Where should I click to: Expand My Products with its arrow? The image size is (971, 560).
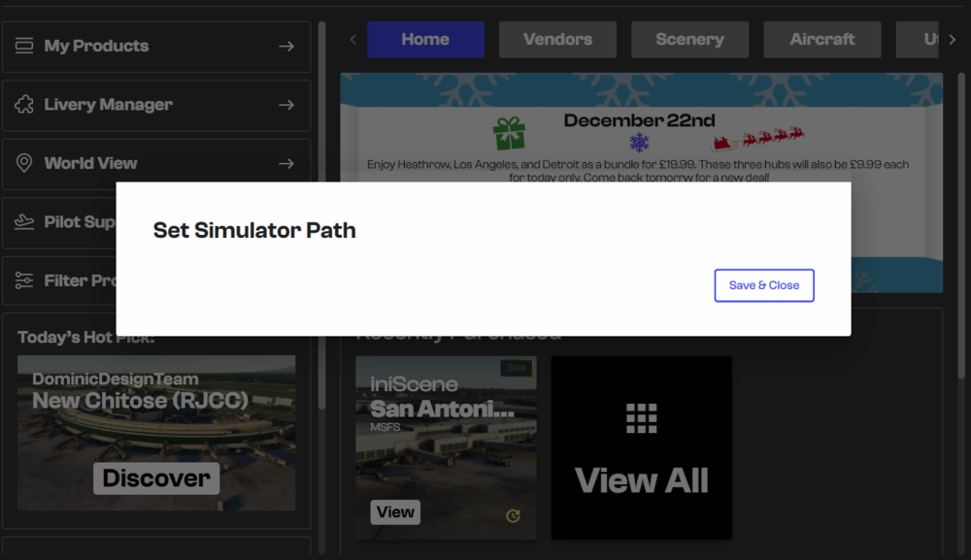(285, 46)
